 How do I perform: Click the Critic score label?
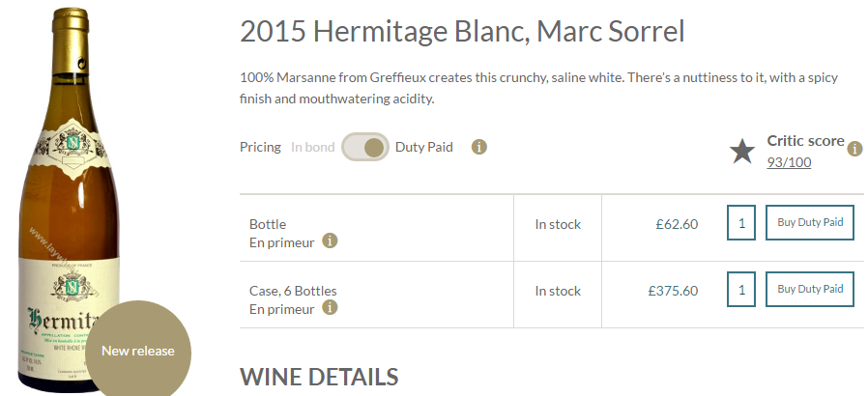(805, 141)
